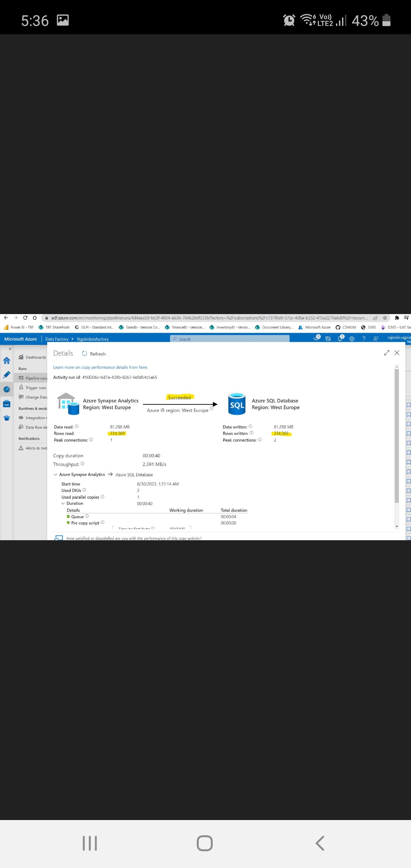Image resolution: width=411 pixels, height=868 pixels.
Task: Tap the Android home button
Action: point(205,843)
